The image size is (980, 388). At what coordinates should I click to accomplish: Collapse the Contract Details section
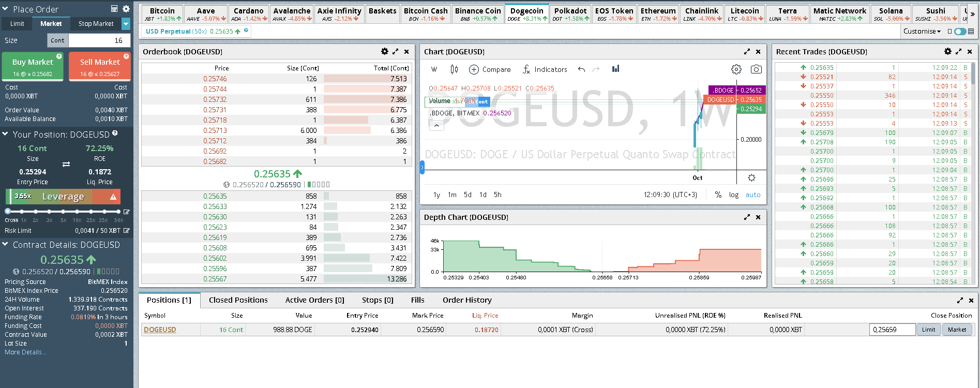[5, 244]
